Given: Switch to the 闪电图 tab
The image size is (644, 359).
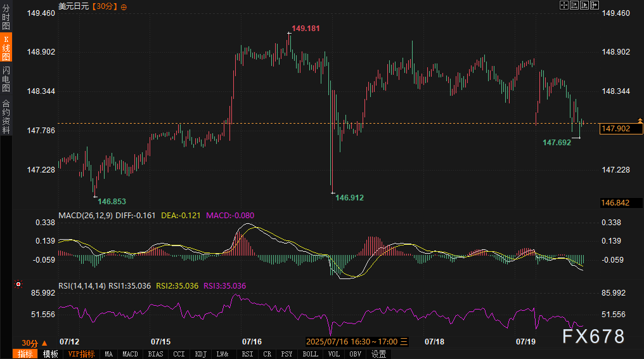Looking at the screenshot, I should click(x=6, y=79).
